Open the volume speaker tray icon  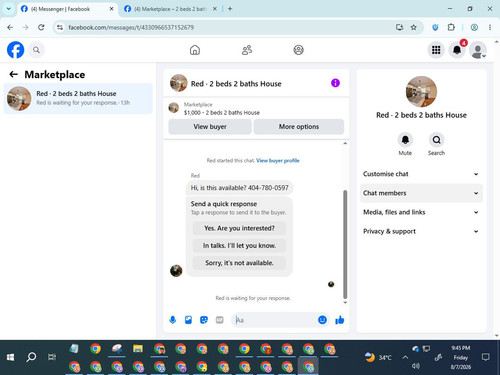pos(415,366)
